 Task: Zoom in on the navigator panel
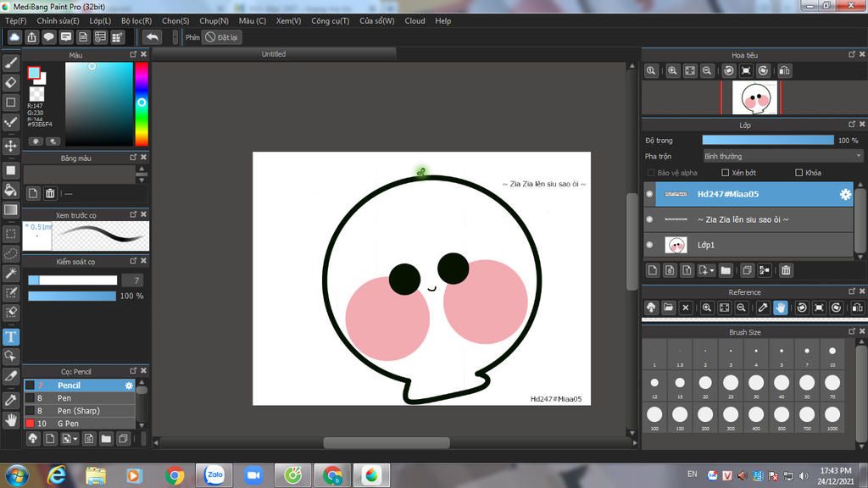point(672,71)
